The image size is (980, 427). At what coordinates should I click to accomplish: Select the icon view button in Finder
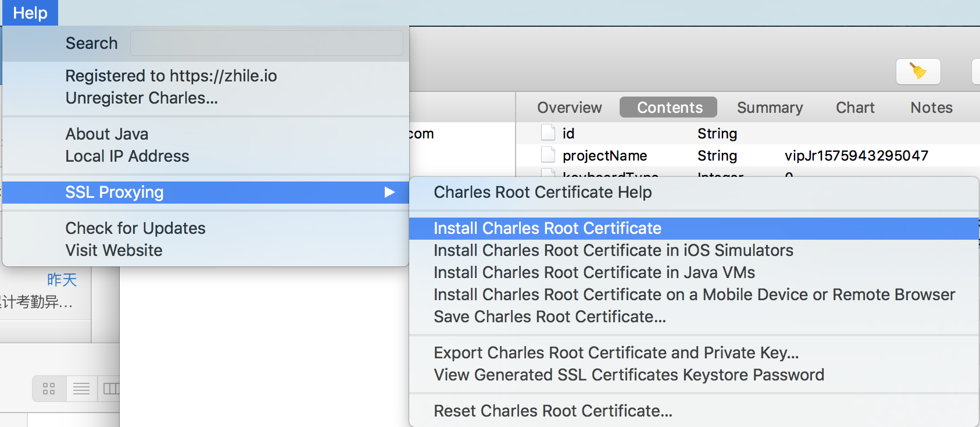(49, 389)
